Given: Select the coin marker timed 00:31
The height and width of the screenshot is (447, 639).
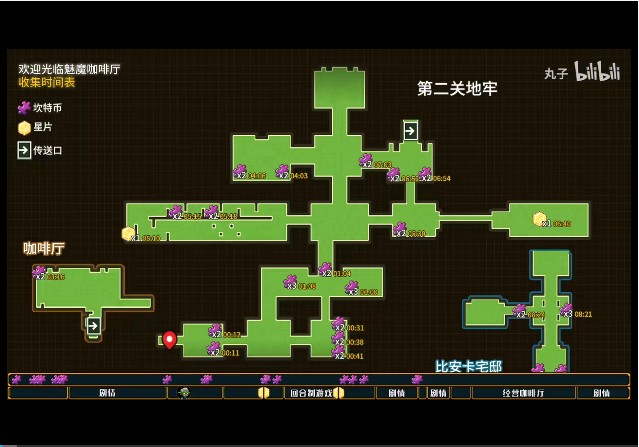Looking at the screenshot, I should click(339, 324).
